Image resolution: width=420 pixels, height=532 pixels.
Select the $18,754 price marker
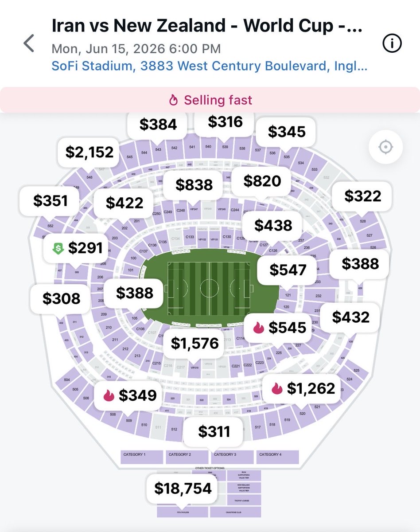pyautogui.click(x=183, y=489)
